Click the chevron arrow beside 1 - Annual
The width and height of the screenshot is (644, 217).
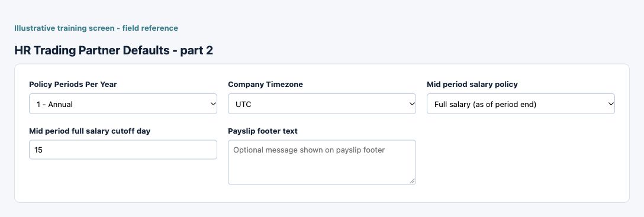tap(213, 104)
